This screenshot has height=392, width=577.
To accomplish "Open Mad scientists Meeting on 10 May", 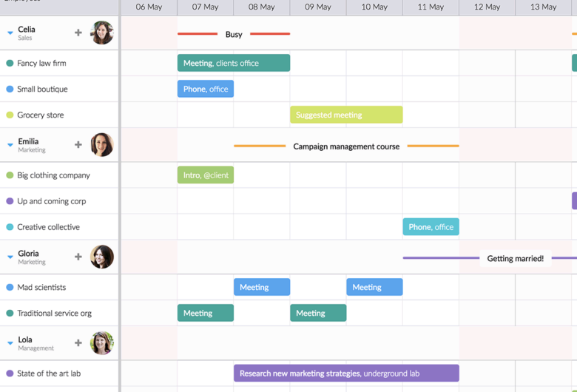I will (374, 287).
